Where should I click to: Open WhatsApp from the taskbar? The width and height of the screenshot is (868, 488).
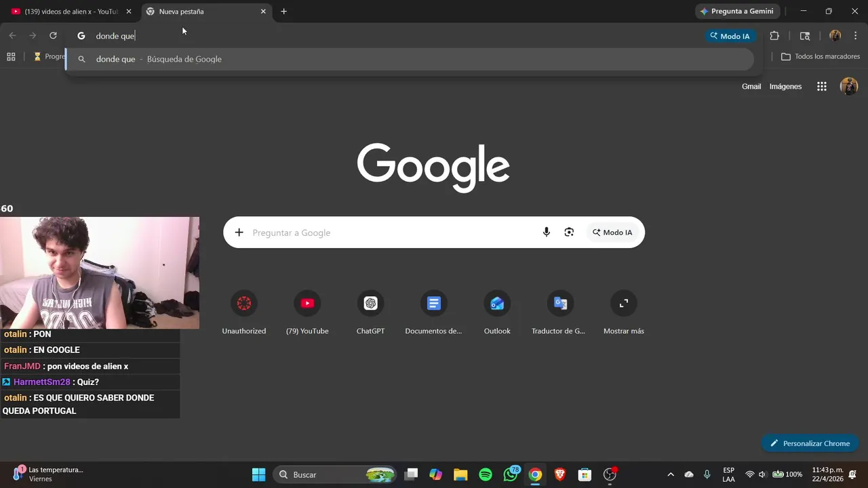pos(511,474)
